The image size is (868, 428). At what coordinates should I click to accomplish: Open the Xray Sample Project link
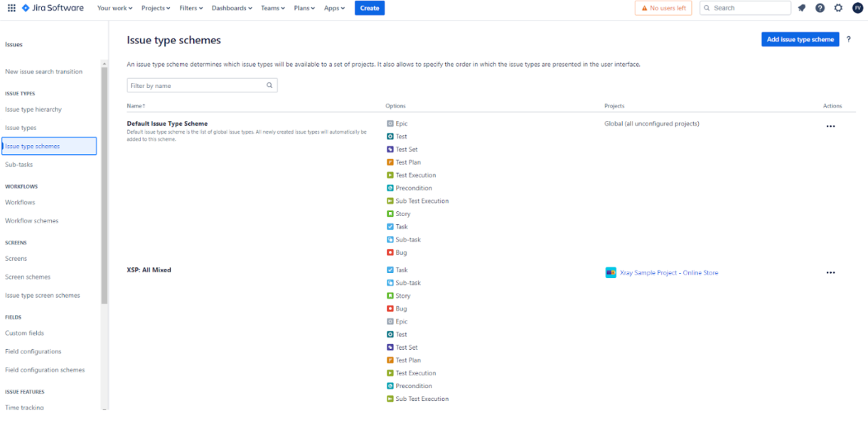[x=668, y=272]
